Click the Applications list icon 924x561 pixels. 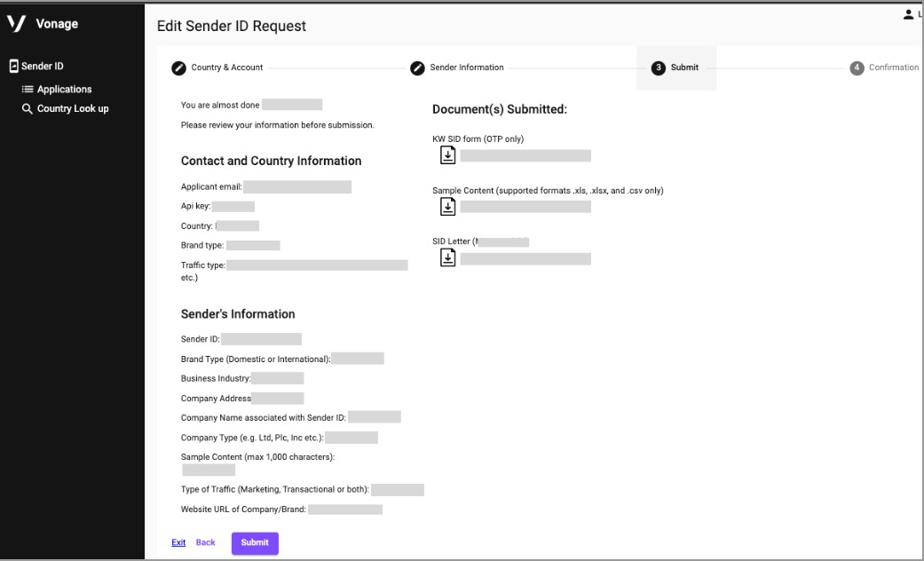[28, 90]
